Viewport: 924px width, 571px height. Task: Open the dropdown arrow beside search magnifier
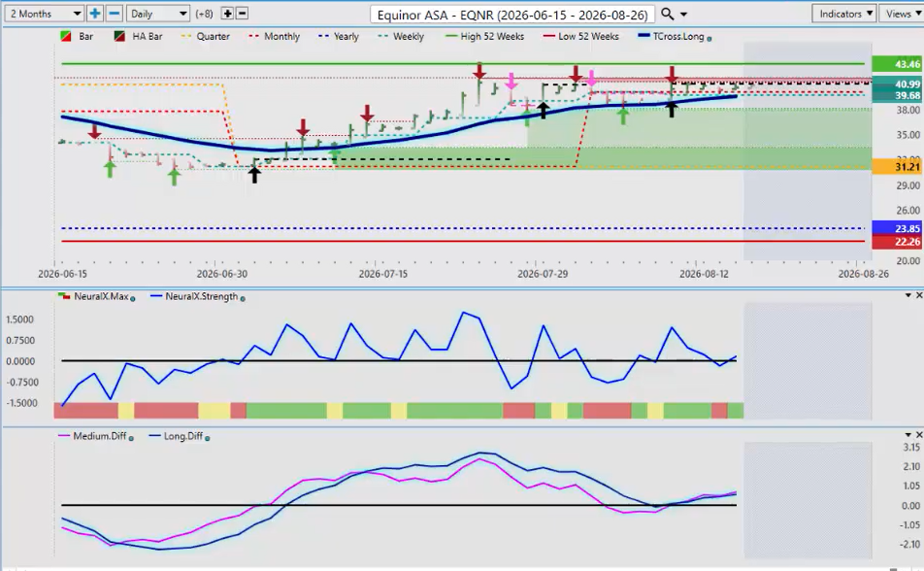click(x=683, y=15)
